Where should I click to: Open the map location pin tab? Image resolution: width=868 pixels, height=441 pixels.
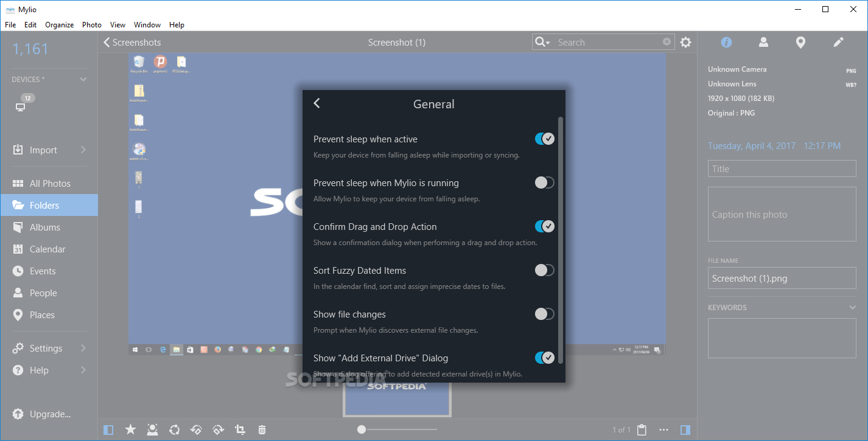tap(800, 42)
